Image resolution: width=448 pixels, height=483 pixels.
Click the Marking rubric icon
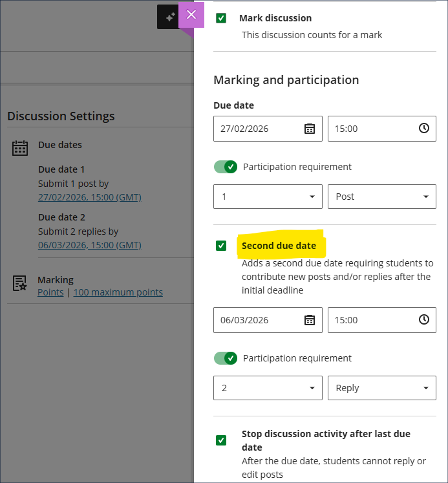pos(20,283)
